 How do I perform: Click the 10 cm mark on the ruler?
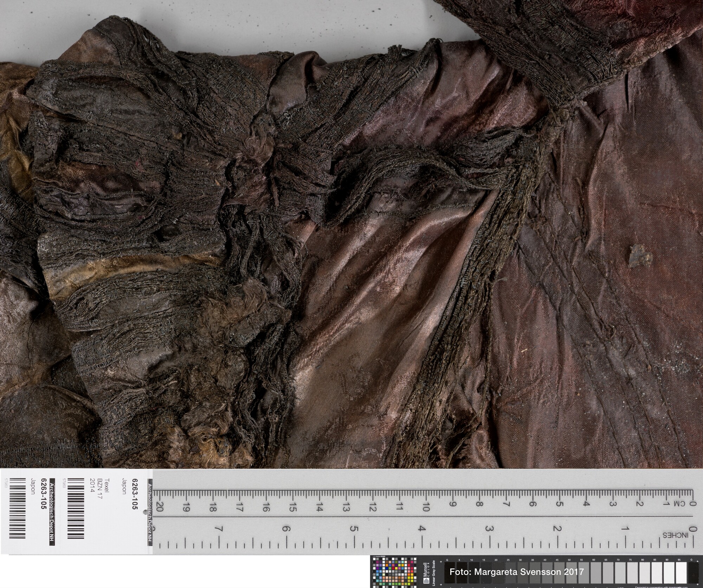click(x=426, y=507)
